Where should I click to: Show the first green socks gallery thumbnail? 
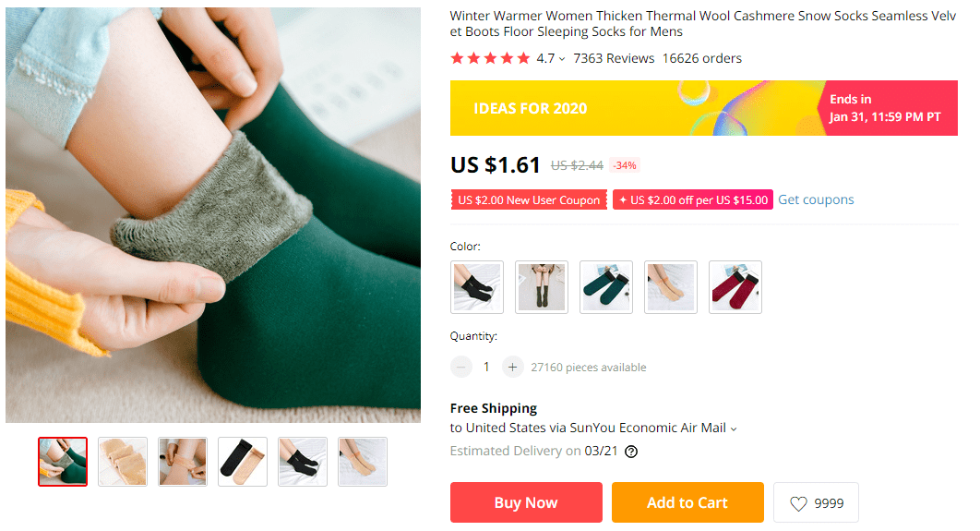[63, 462]
